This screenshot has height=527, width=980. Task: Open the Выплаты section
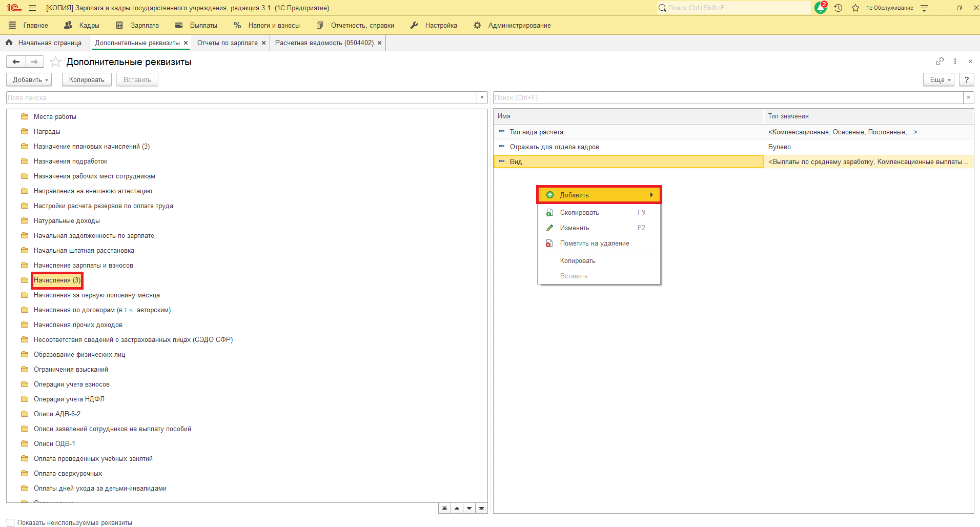click(x=196, y=26)
